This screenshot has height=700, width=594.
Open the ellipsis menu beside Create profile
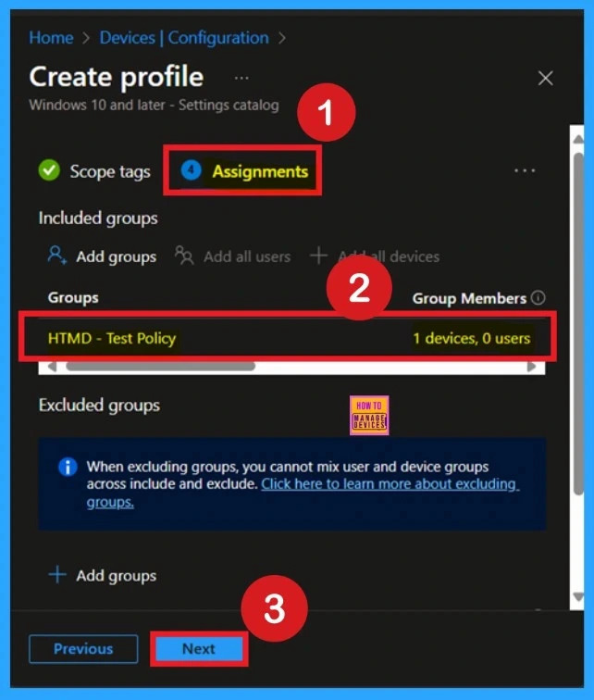[241, 78]
